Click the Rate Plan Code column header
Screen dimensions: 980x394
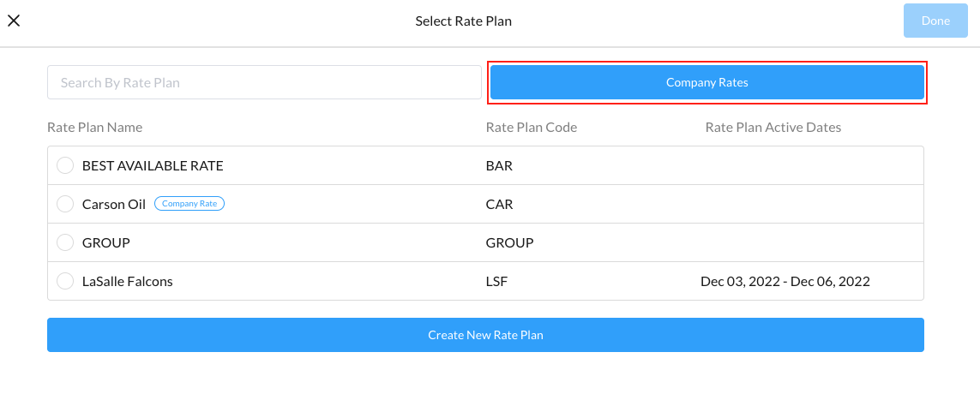click(532, 128)
